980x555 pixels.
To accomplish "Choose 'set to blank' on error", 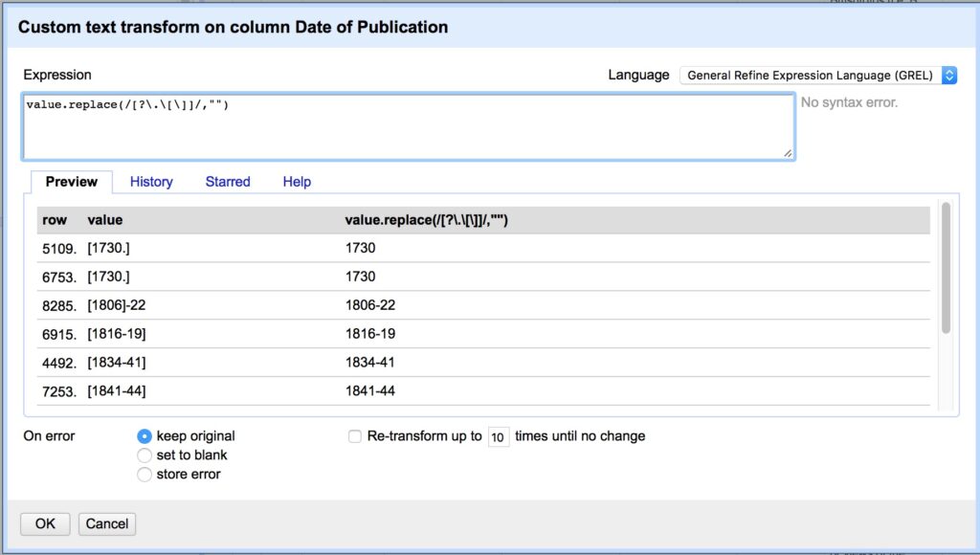I will point(144,455).
